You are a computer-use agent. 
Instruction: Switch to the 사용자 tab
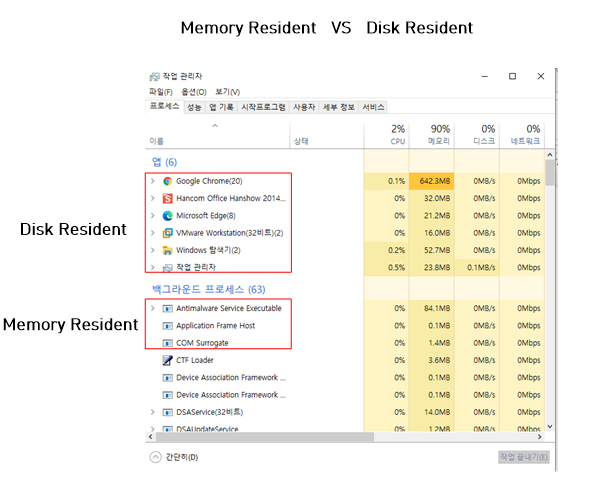point(304,107)
